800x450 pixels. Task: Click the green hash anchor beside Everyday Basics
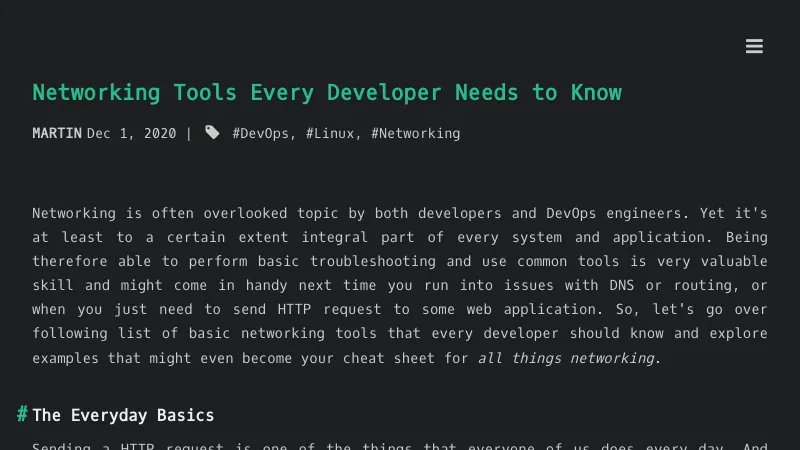point(22,414)
